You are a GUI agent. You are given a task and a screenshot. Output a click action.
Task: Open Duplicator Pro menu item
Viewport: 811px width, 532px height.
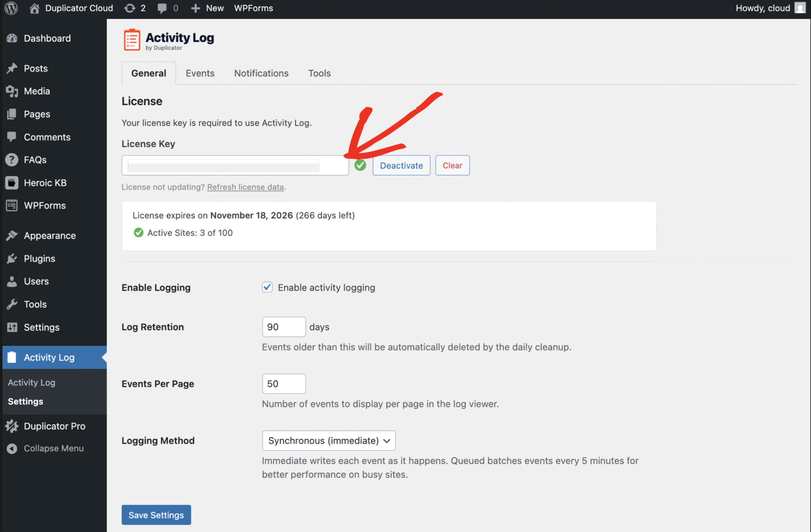point(54,426)
